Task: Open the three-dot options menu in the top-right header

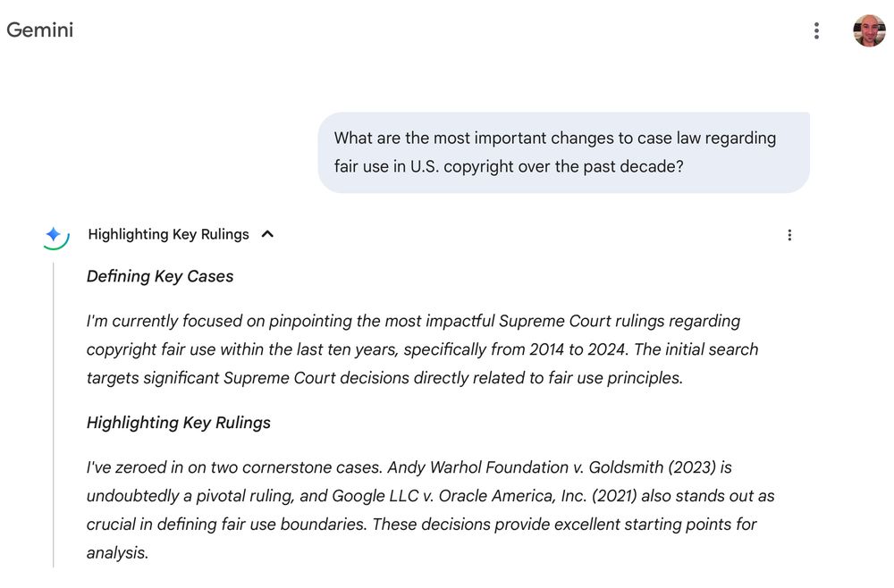Action: (816, 29)
